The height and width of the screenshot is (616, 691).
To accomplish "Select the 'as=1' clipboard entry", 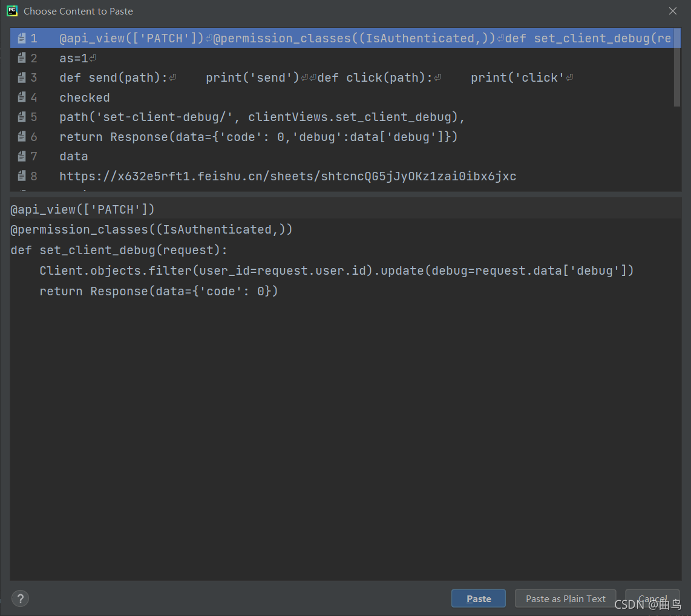I will (x=342, y=57).
